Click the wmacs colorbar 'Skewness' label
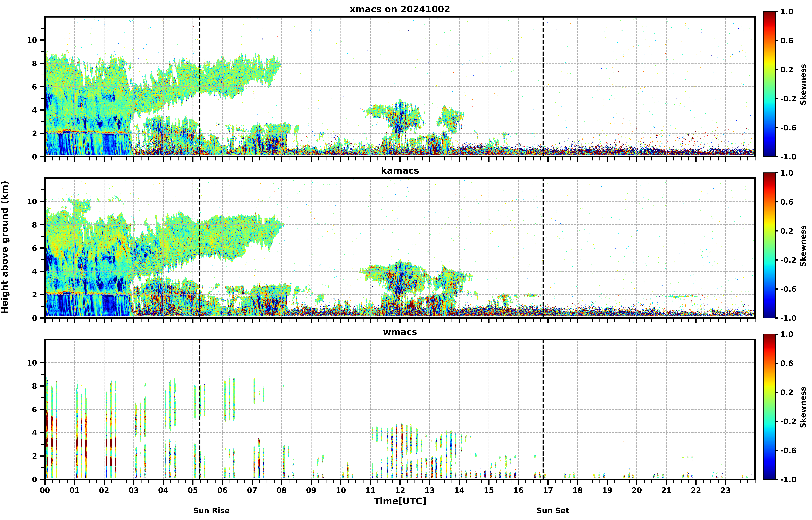This screenshot has width=812, height=520. click(803, 407)
